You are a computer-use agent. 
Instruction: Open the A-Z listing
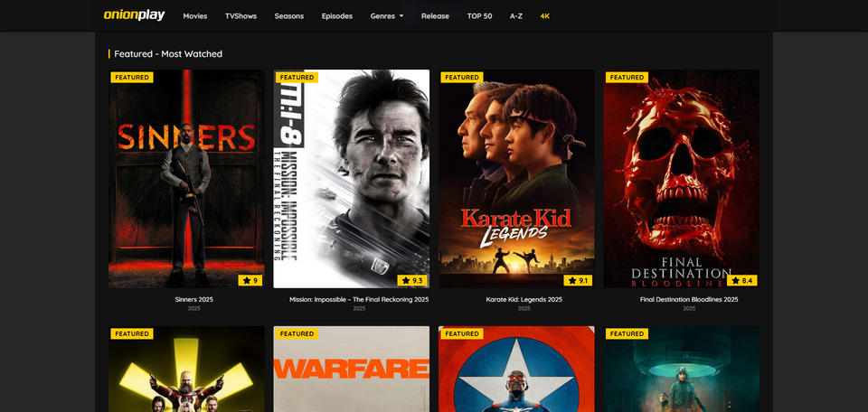click(516, 16)
